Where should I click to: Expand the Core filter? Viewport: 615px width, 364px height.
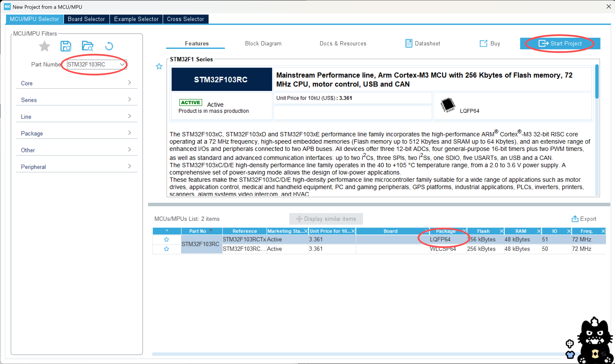(x=77, y=83)
